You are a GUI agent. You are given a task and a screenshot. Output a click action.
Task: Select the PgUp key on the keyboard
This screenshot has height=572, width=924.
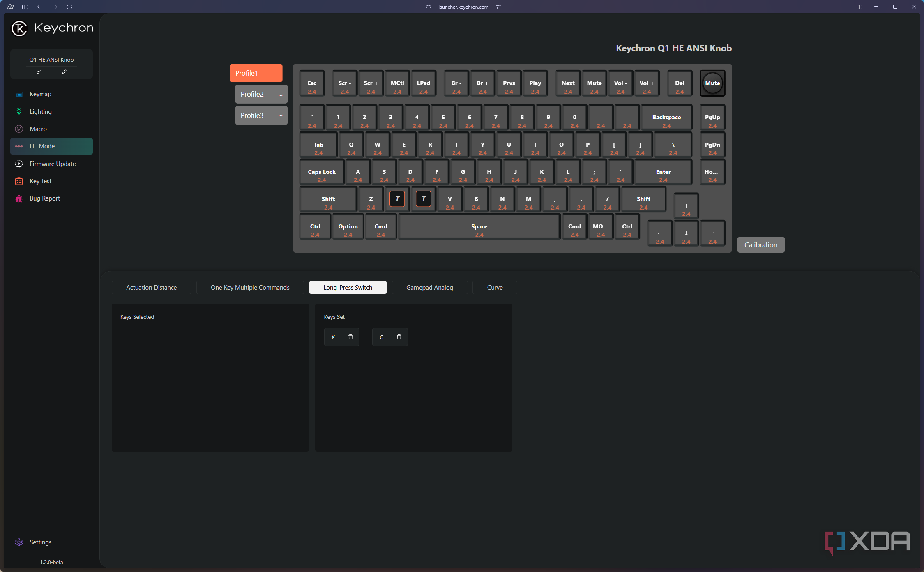[712, 118]
